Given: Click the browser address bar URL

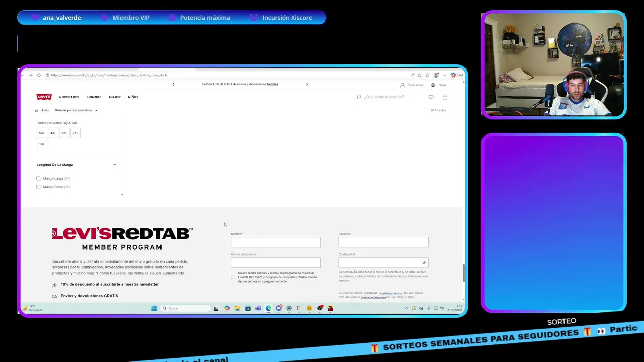Looking at the screenshot, I should click(109, 75).
